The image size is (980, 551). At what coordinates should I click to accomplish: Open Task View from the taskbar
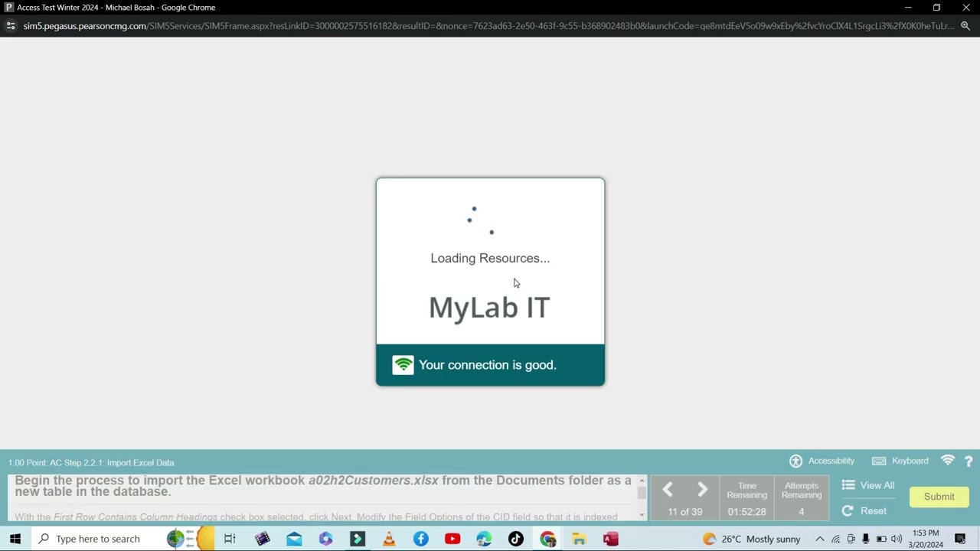point(230,539)
